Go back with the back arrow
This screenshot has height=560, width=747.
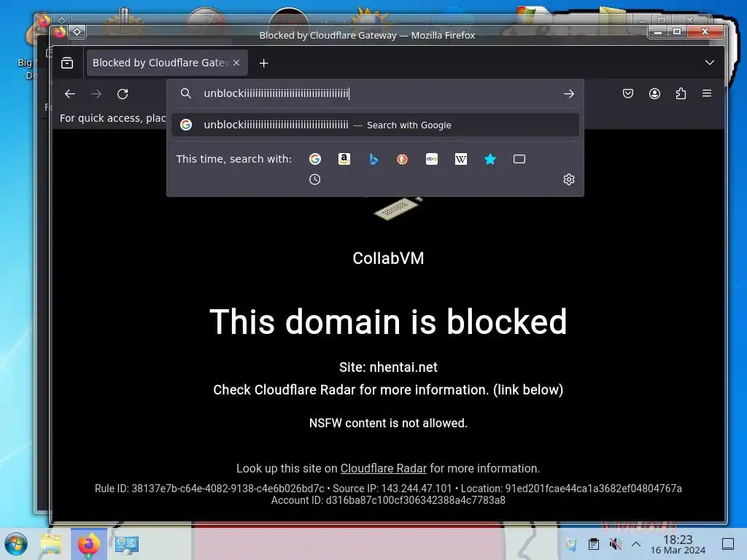[70, 94]
